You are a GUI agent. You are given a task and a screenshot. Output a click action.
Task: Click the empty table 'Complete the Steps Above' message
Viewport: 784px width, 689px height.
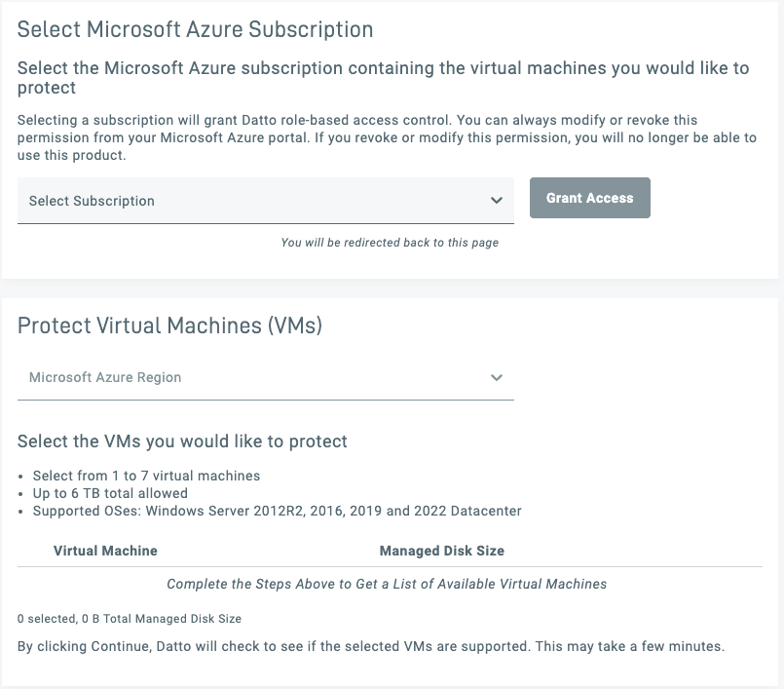tap(387, 584)
